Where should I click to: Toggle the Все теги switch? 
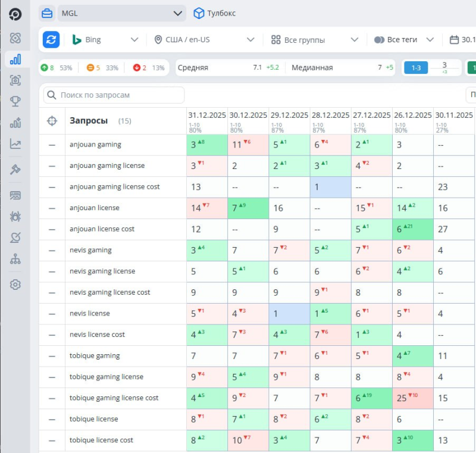click(x=379, y=40)
